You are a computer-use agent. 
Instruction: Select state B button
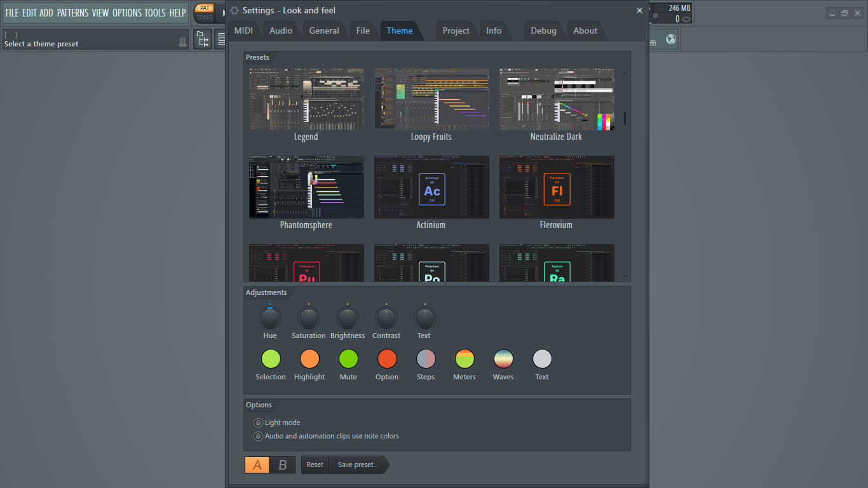pos(283,465)
